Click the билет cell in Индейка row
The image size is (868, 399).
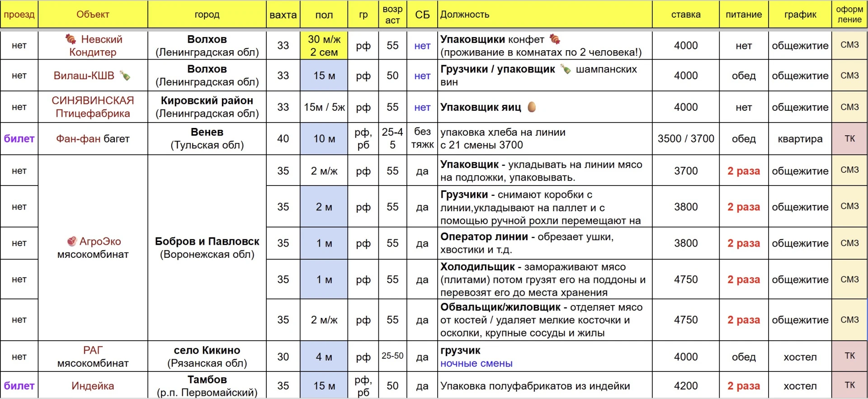click(x=19, y=386)
